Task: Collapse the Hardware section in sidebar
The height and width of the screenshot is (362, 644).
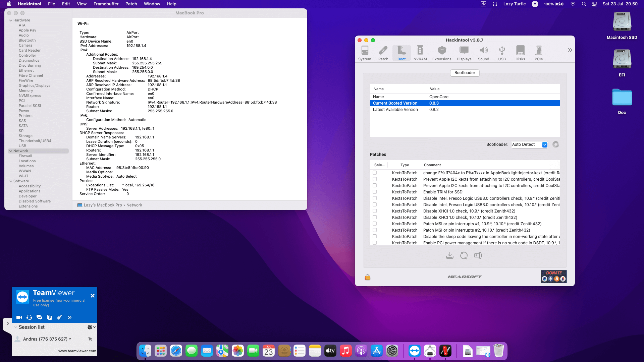Action: [x=10, y=20]
